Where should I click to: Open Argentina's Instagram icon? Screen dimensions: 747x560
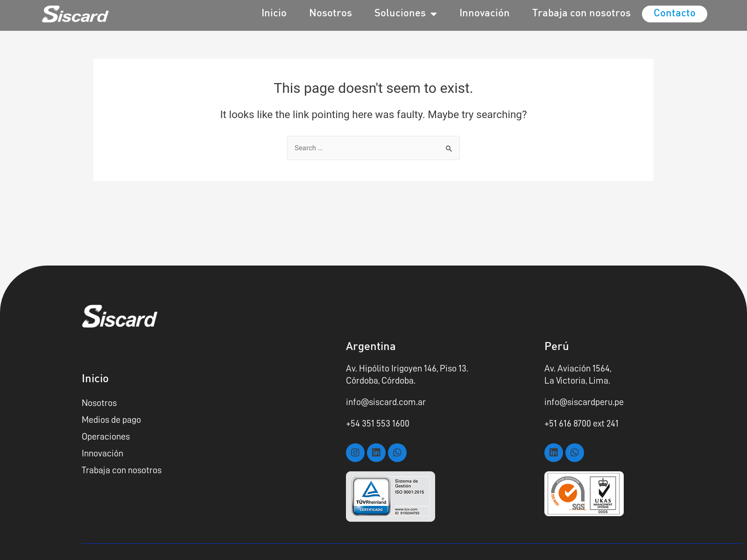pos(355,453)
